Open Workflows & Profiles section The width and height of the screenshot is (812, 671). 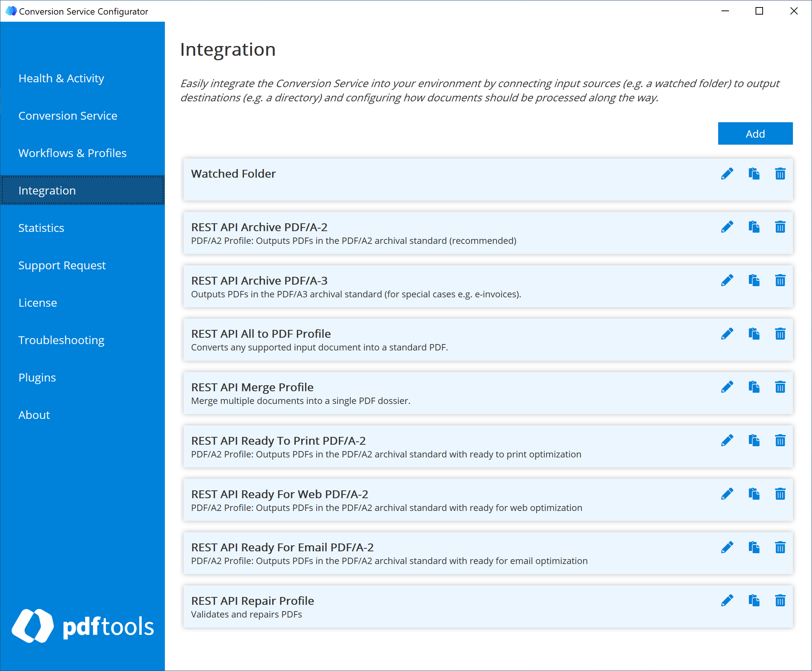(83, 153)
